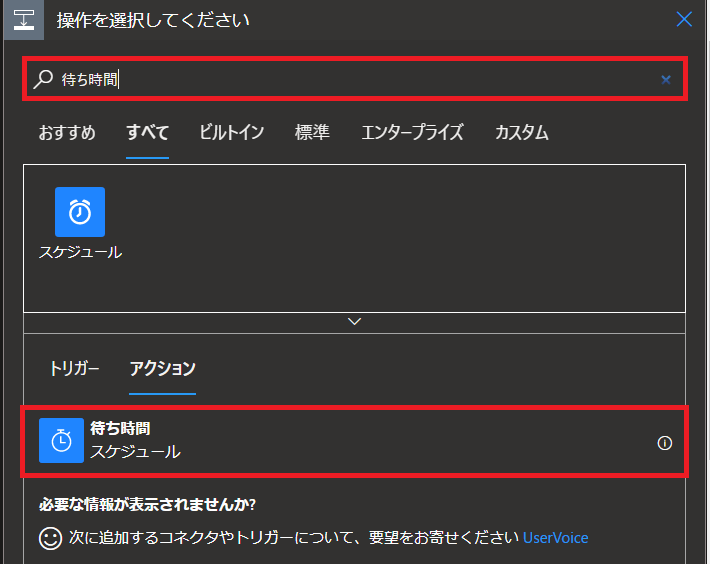Switch to the トリガー tab
This screenshot has height=564, width=710.
point(74,368)
